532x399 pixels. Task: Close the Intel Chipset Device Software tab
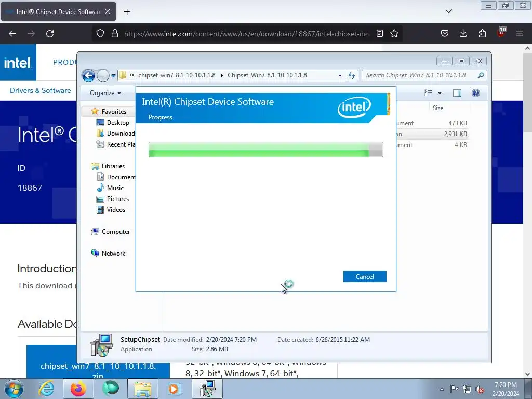tap(108, 11)
